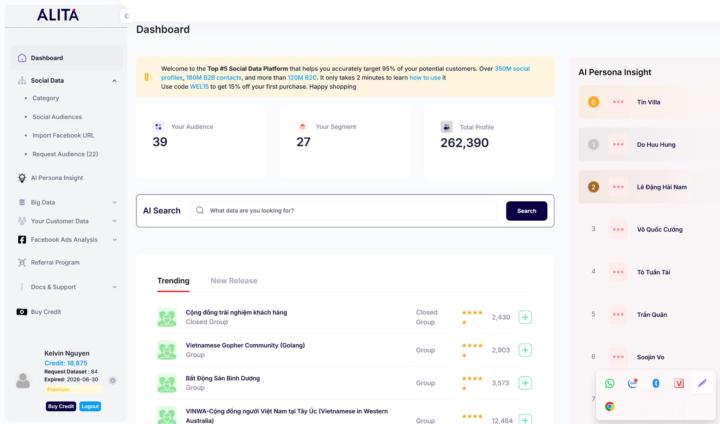Expand the Facebook Ads Analysis chevron
720x424 pixels.
114,240
